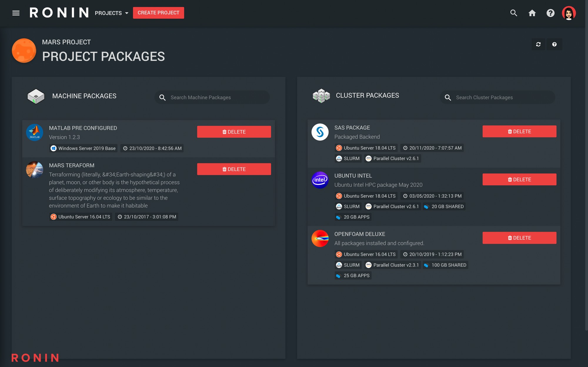Viewport: 588px width, 367px height.
Task: Click the top bar search icon
Action: pos(514,13)
